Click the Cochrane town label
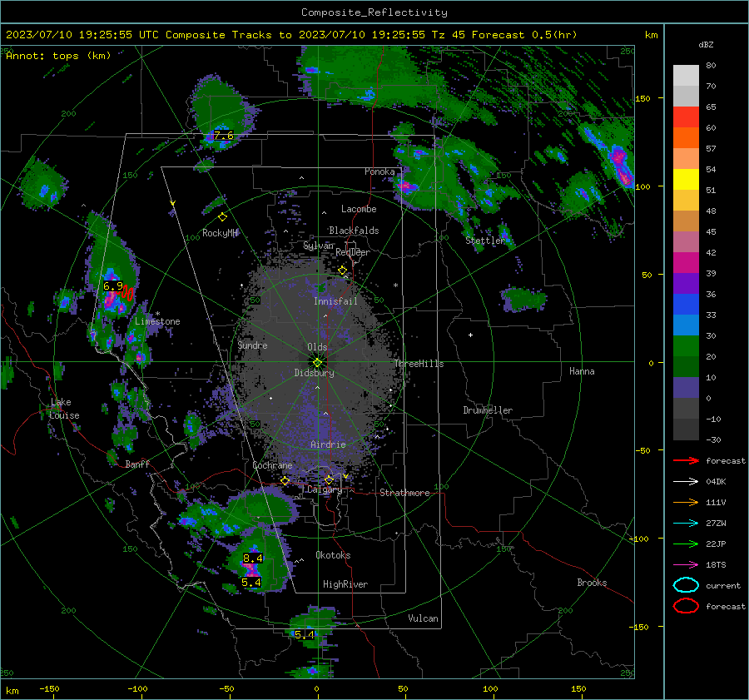The width and height of the screenshot is (749, 700). pyautogui.click(x=272, y=465)
